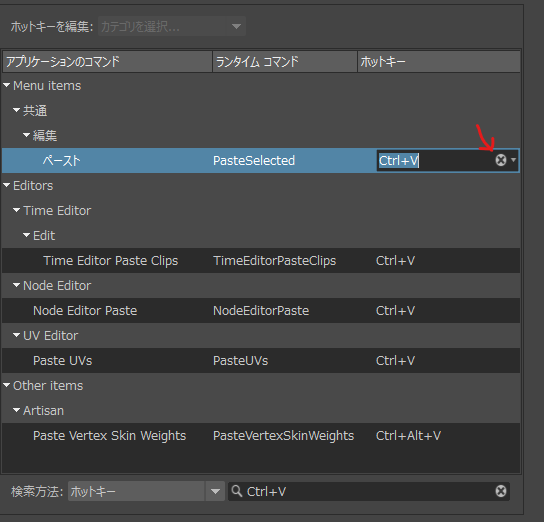Image resolution: width=544 pixels, height=522 pixels.
Task: Select the Time Editor Paste Clips row
Action: pos(261,260)
